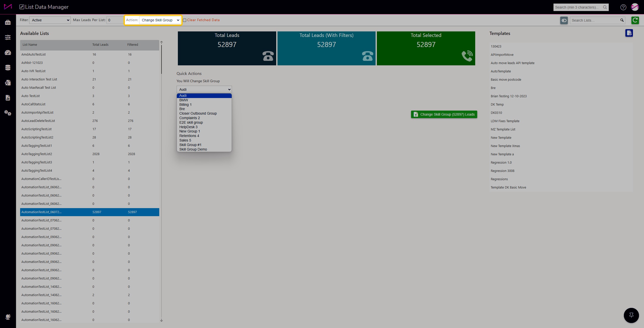Select the Auto Interaction Test List row
Screen dimensions: 644x328
pos(90,79)
